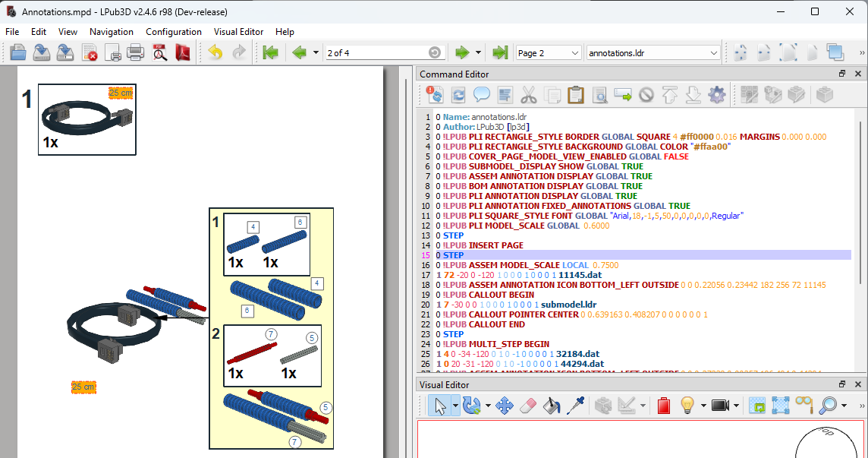Click the Camera tool icon
The height and width of the screenshot is (458, 868).
coord(720,406)
